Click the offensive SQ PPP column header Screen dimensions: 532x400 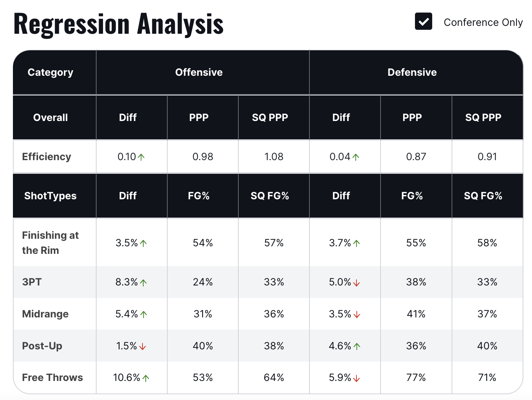[270, 117]
